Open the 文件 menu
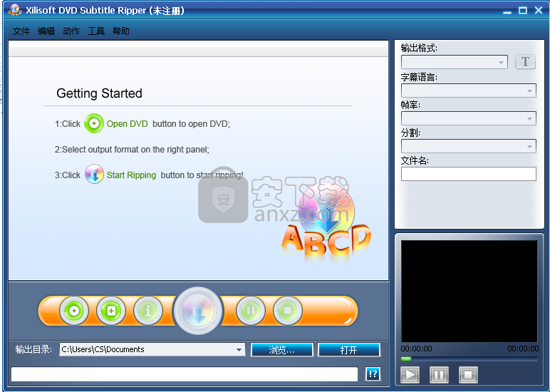550x392 pixels. (21, 31)
